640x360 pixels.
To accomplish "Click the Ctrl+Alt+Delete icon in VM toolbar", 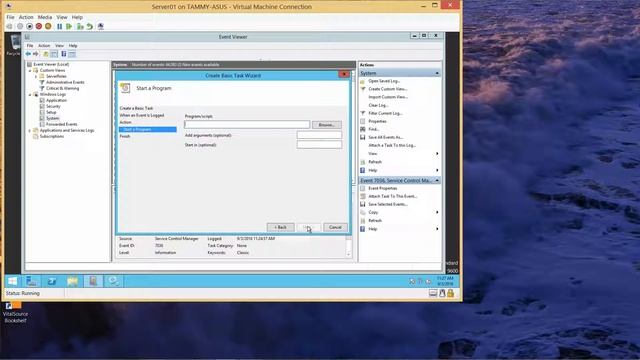I will pyautogui.click(x=9, y=27).
